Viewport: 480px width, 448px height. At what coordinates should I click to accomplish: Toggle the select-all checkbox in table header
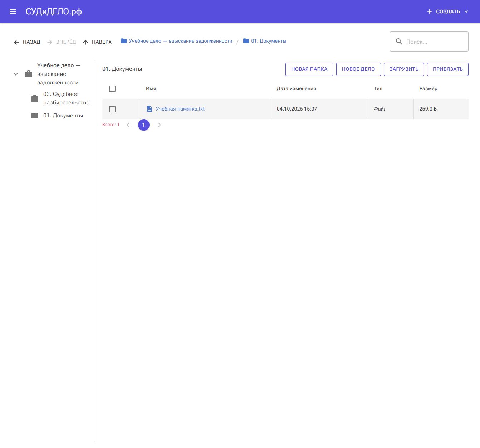click(x=112, y=89)
